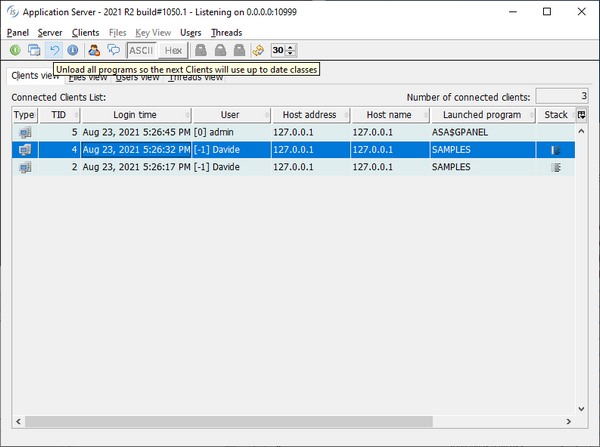Increase the refresh interval spinner value
Image resolution: width=600 pixels, height=447 pixels.
point(291,46)
